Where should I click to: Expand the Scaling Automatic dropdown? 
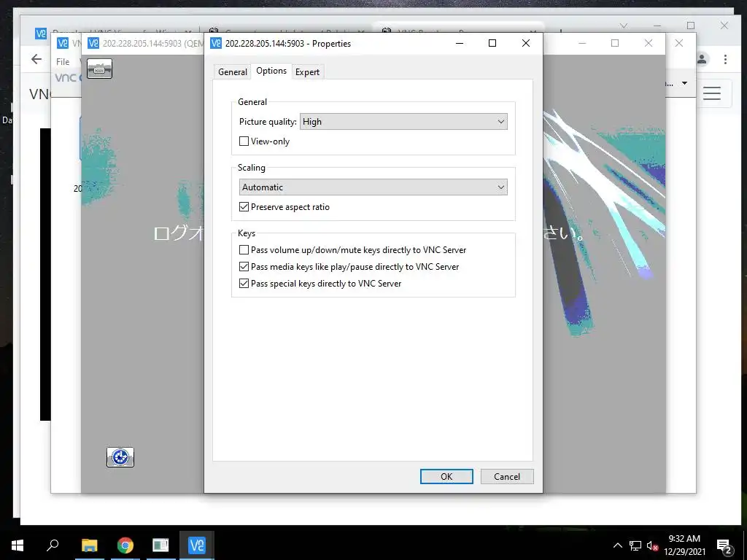pos(373,187)
